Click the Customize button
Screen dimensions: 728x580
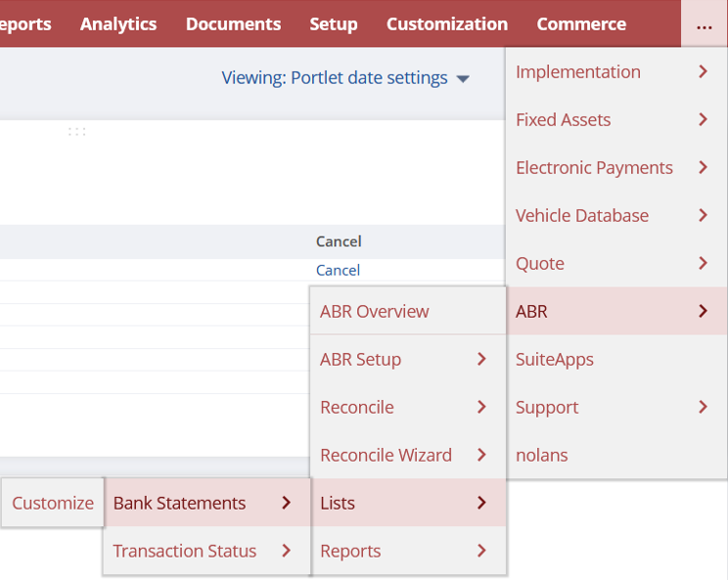[x=53, y=504]
